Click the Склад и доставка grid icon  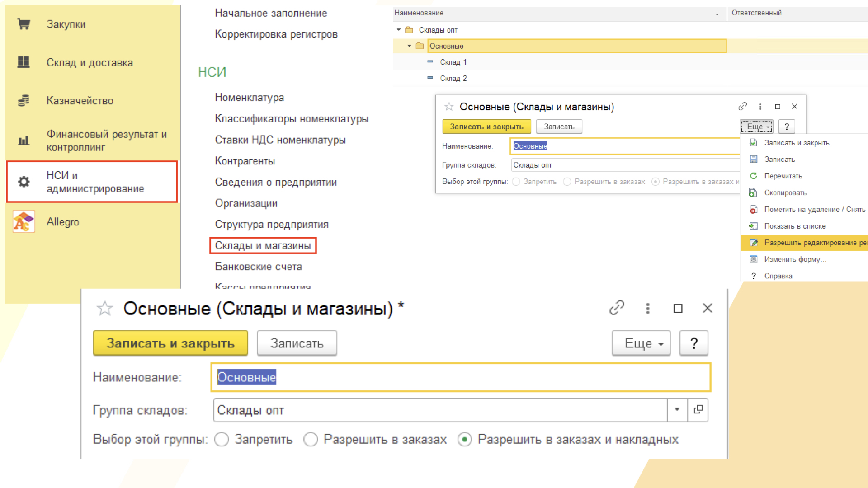(x=24, y=62)
